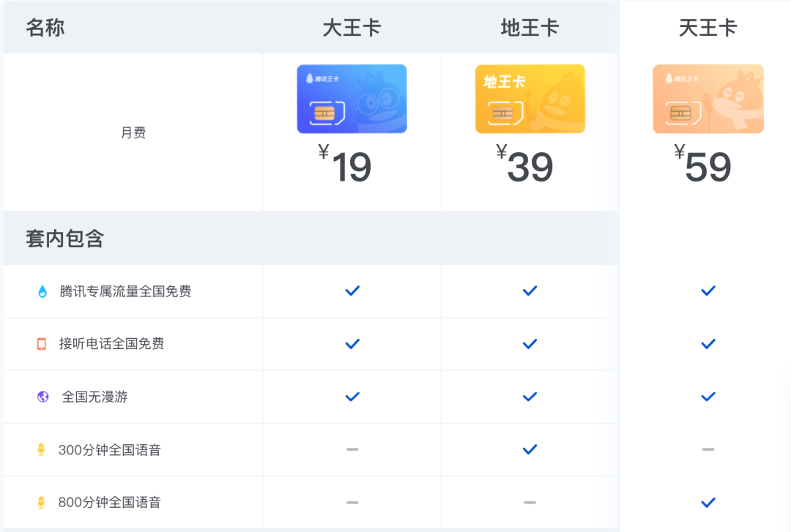
Task: Click the purple globe roaming icon
Action: point(42,397)
